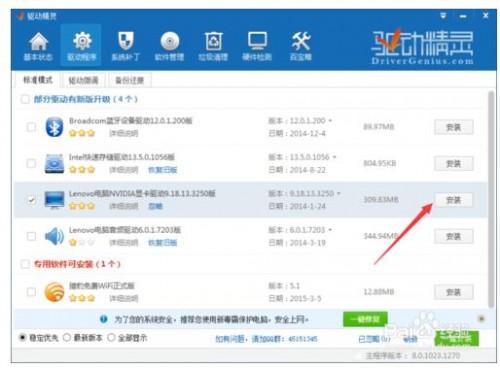This screenshot has height=368, width=500.
Task: Select the 最新版本 radio option
Action: point(67,338)
